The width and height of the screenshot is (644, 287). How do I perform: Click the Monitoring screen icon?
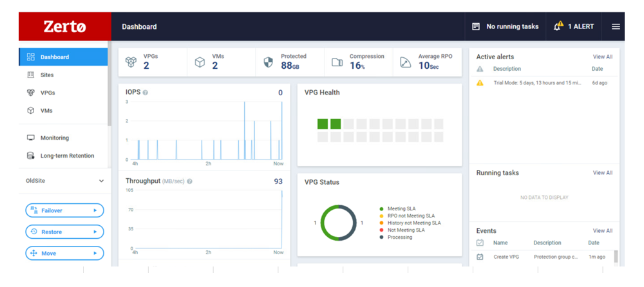(30, 138)
